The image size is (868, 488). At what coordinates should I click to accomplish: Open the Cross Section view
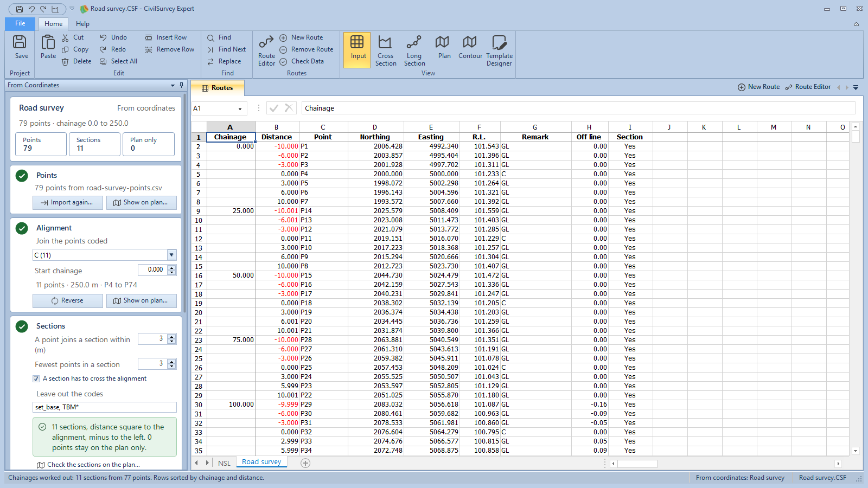click(386, 51)
